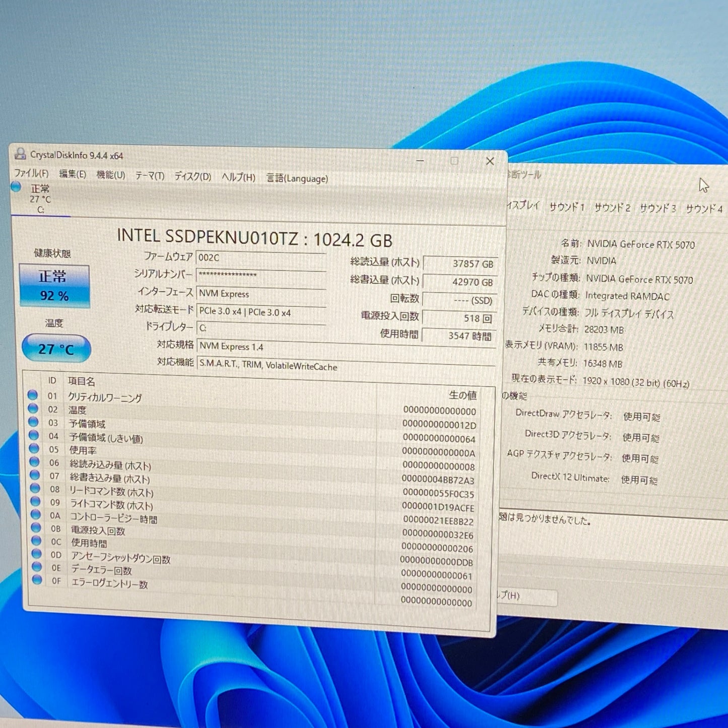This screenshot has height=728, width=728.
Task: Open the 編集(E) menu
Action: pyautogui.click(x=73, y=174)
